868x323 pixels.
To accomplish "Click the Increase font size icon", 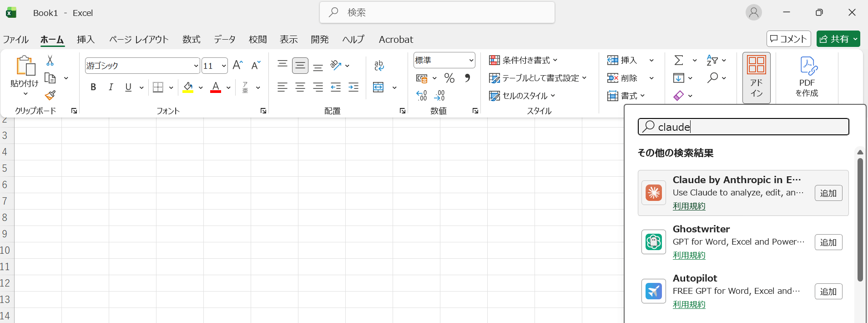I will pos(237,66).
